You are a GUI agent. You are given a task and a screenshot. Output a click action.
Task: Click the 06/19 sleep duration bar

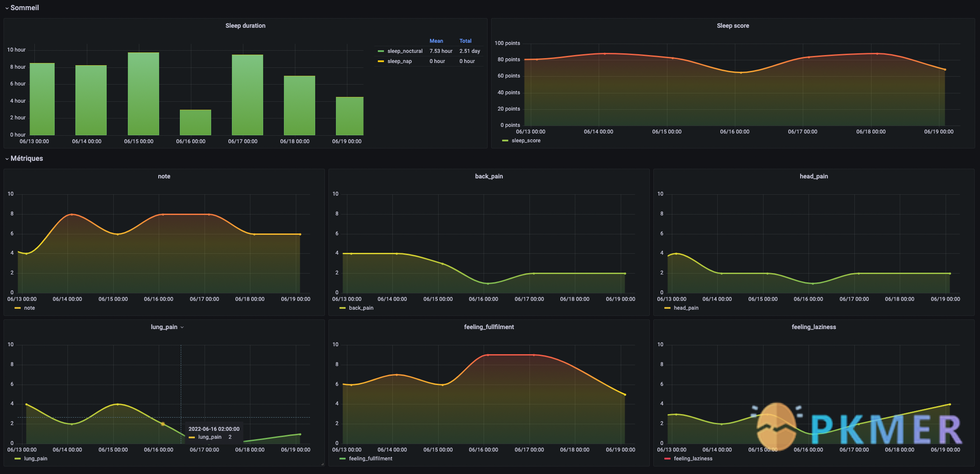[350, 116]
